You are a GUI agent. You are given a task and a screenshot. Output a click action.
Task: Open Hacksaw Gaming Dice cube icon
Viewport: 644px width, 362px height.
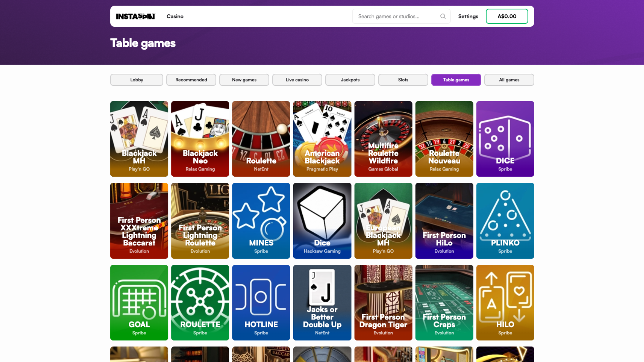click(322, 221)
